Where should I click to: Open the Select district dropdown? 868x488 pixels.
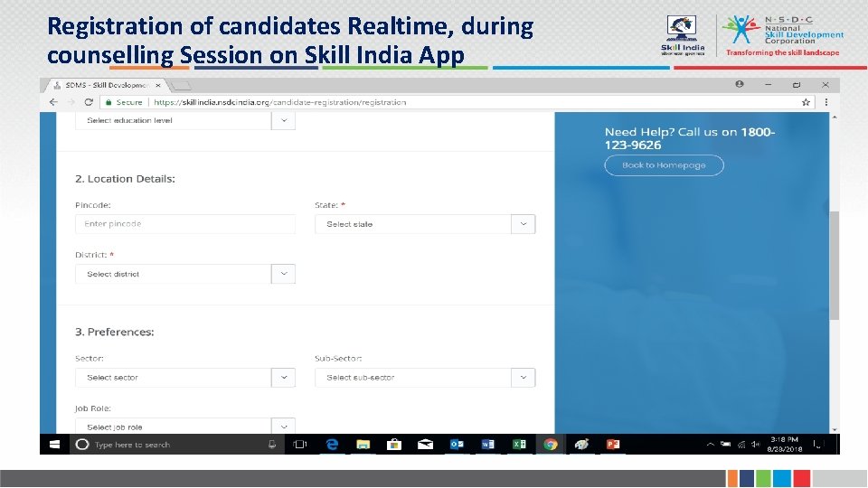(184, 274)
